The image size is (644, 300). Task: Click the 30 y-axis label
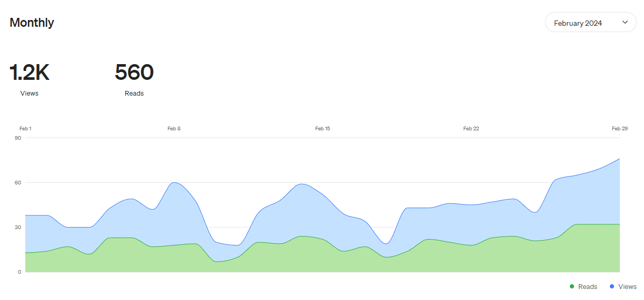pos(18,227)
